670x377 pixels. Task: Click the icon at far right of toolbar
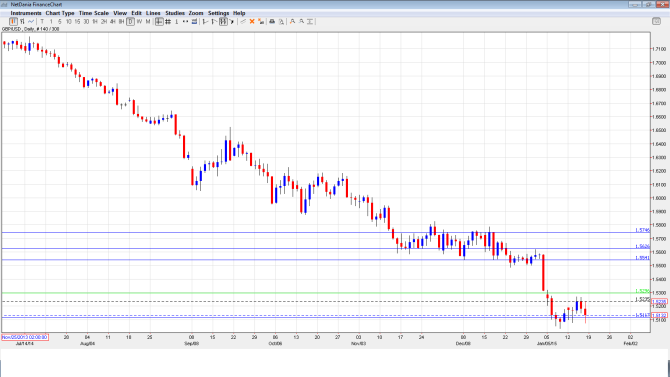point(656,21)
